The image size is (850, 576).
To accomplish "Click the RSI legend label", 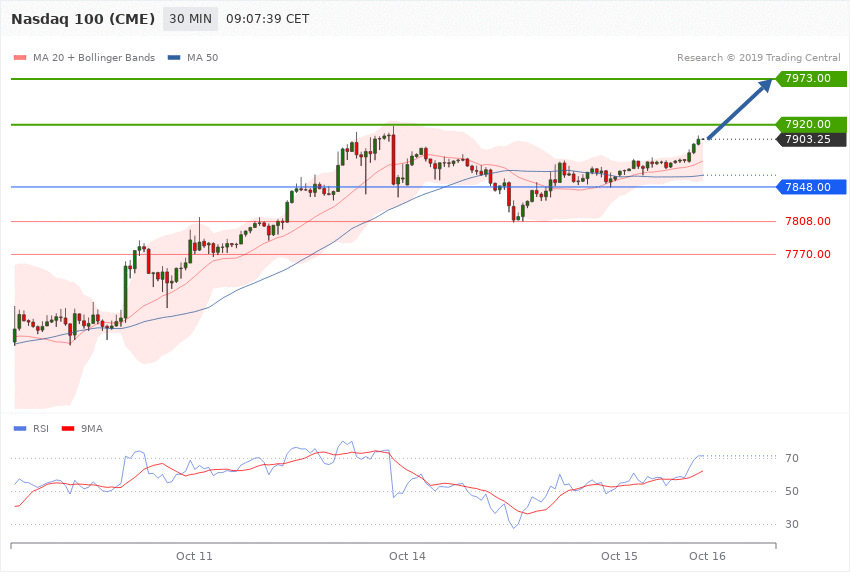I will [x=41, y=429].
